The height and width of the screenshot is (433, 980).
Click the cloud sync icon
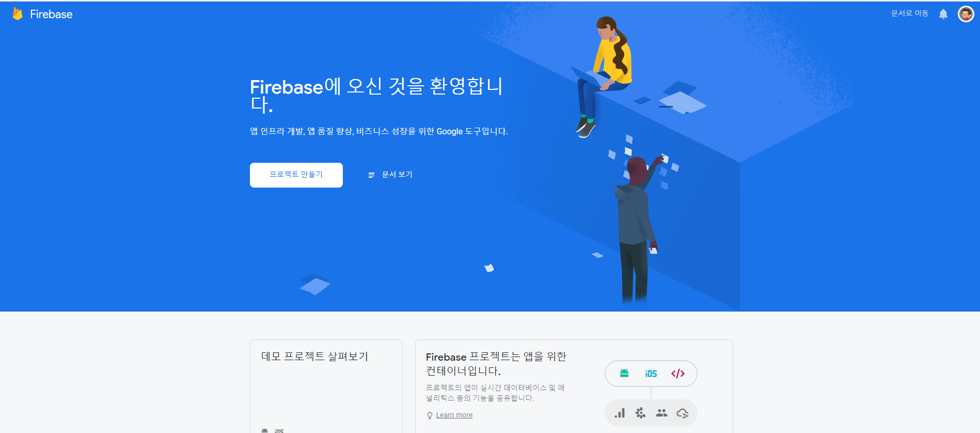pos(683,413)
